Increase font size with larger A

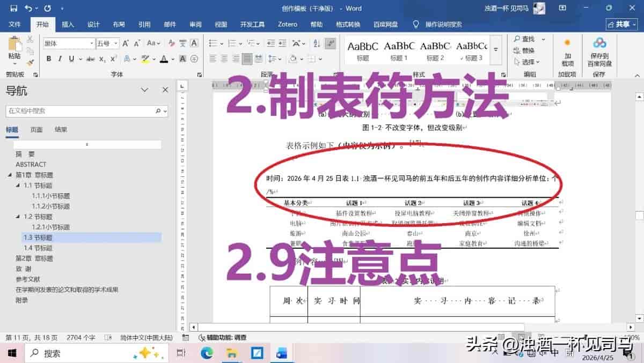(x=125, y=43)
